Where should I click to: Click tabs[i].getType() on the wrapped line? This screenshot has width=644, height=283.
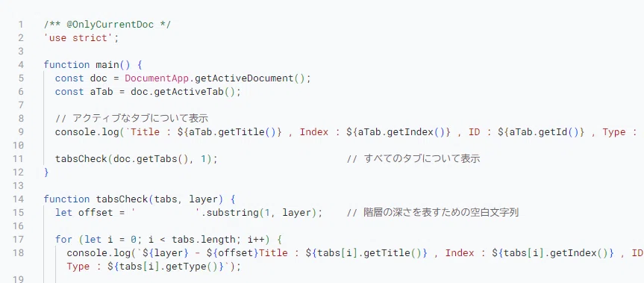169,267
